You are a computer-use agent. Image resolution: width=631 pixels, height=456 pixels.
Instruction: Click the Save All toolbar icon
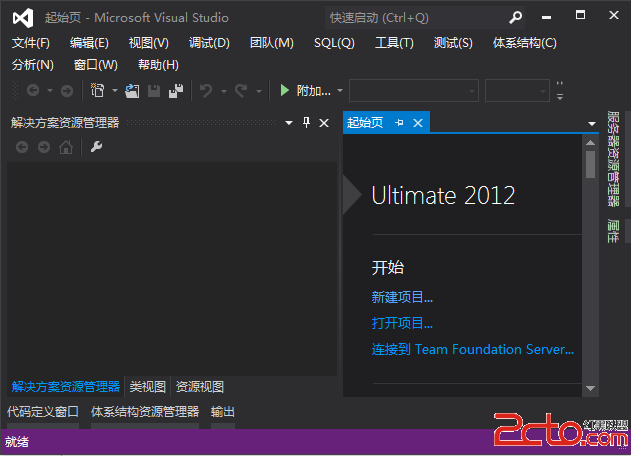176,91
